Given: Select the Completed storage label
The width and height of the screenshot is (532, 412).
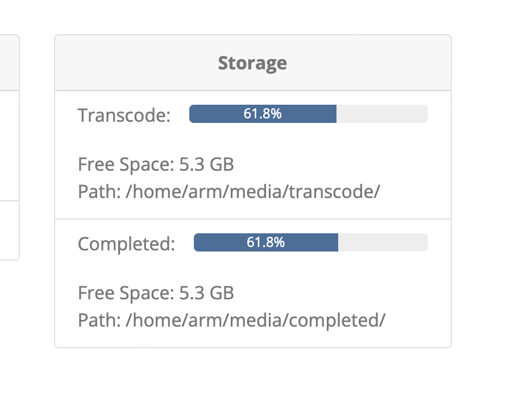Looking at the screenshot, I should tap(126, 244).
